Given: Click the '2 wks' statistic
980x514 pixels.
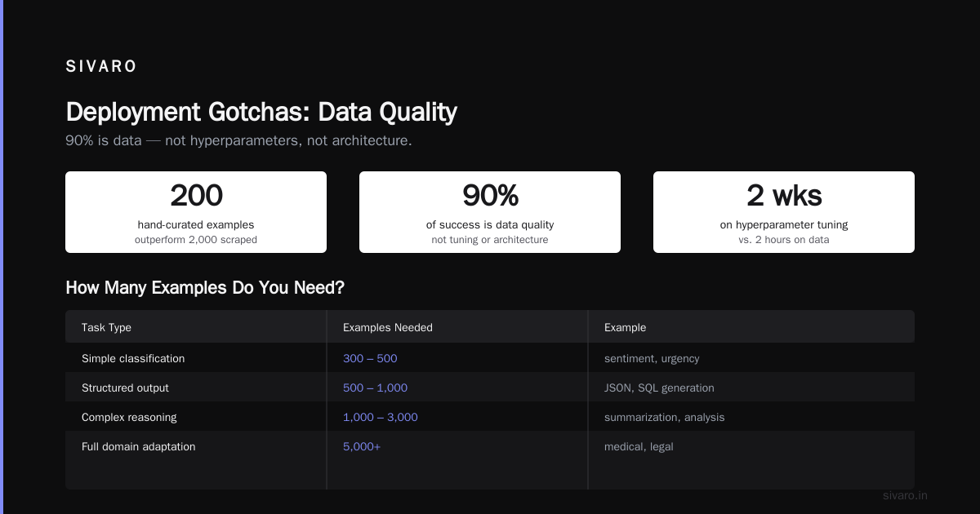Looking at the screenshot, I should [784, 196].
